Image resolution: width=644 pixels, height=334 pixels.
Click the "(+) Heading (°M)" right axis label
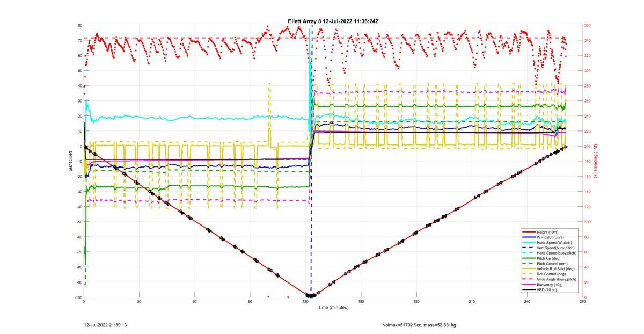coord(595,161)
